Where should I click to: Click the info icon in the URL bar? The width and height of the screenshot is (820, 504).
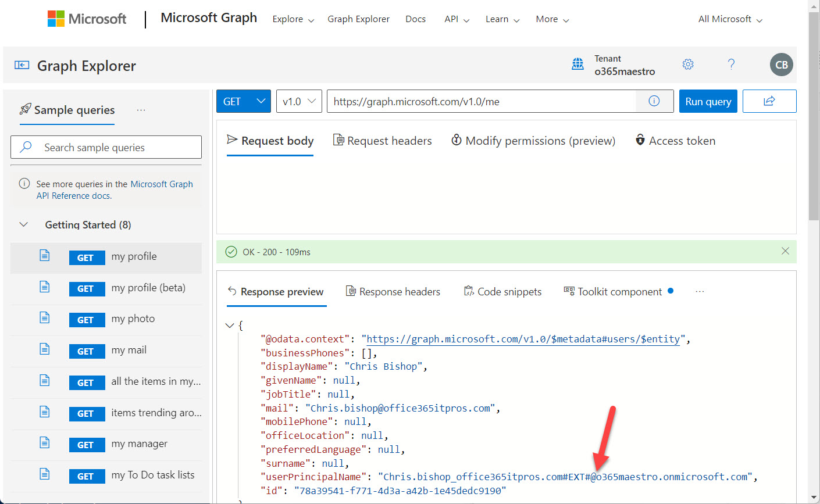click(654, 101)
